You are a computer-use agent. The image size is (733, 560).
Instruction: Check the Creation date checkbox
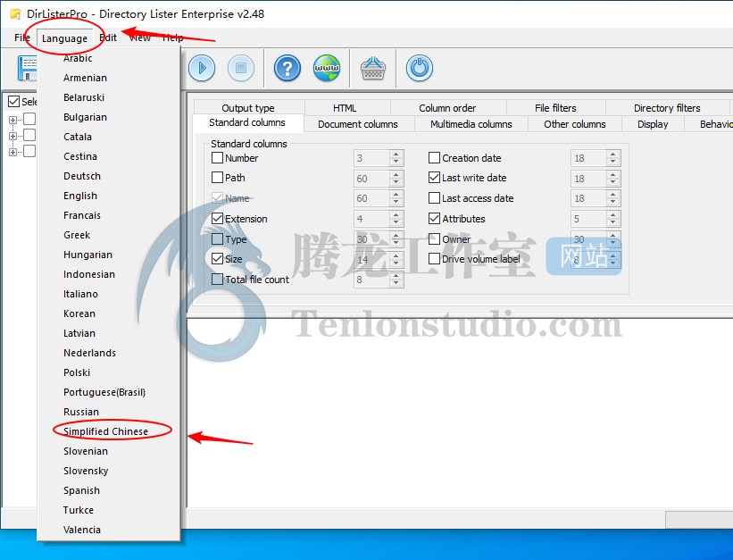tap(434, 158)
